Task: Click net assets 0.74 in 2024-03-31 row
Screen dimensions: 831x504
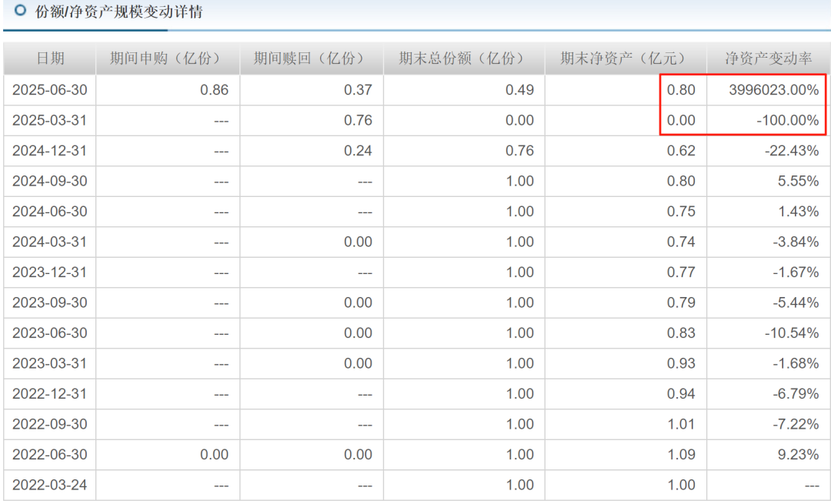Action: [x=681, y=242]
